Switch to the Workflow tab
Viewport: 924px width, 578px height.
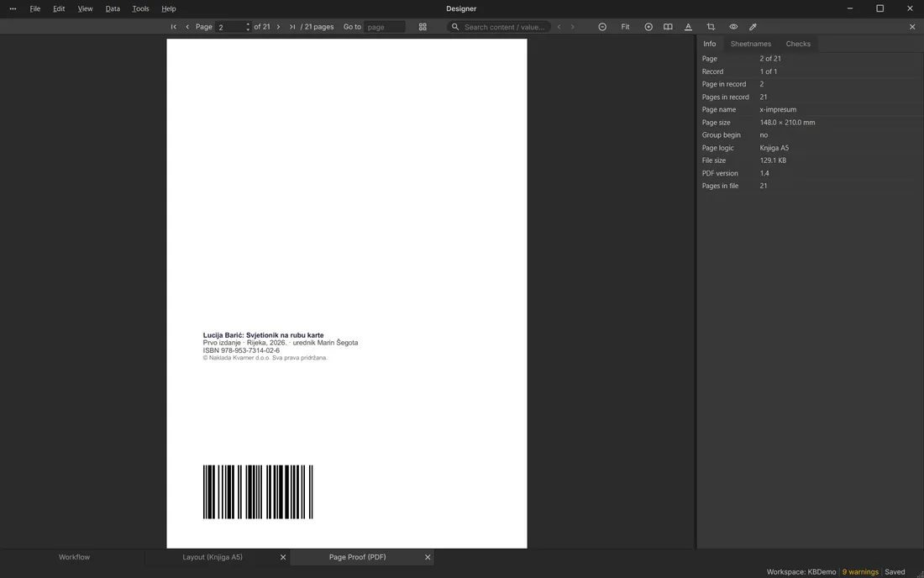[x=74, y=557]
